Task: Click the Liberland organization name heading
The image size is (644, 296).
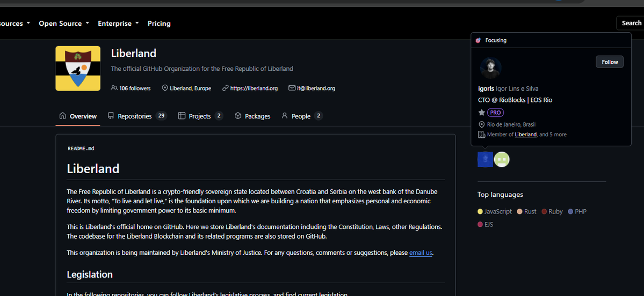Action: coord(134,53)
